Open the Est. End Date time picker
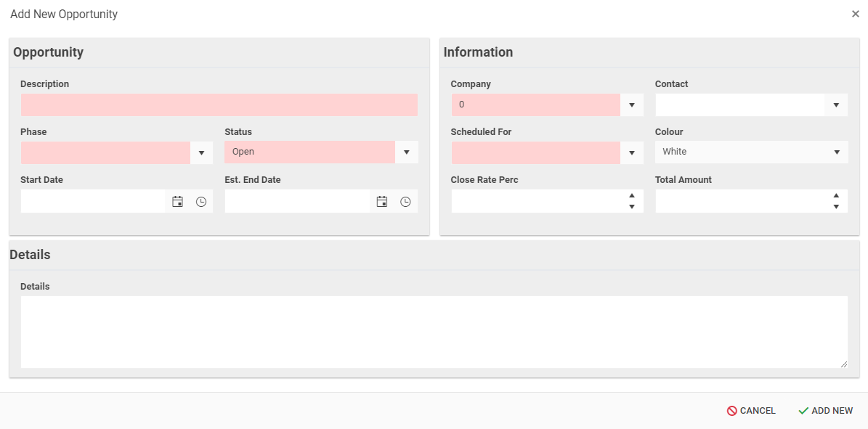 pos(406,202)
